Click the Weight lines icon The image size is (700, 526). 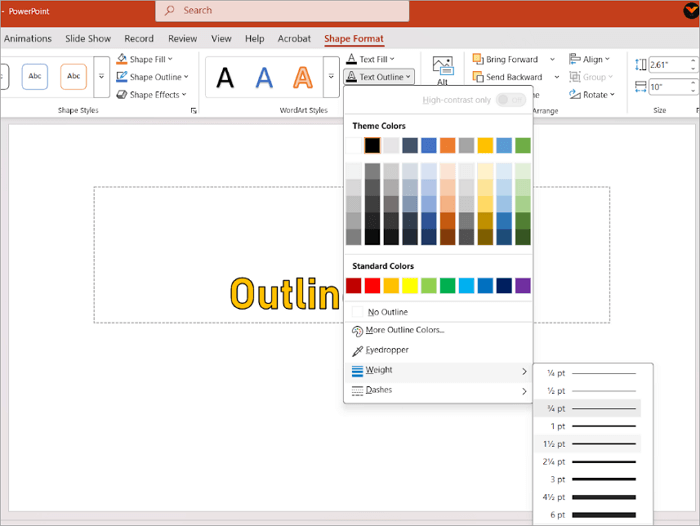[x=357, y=371]
